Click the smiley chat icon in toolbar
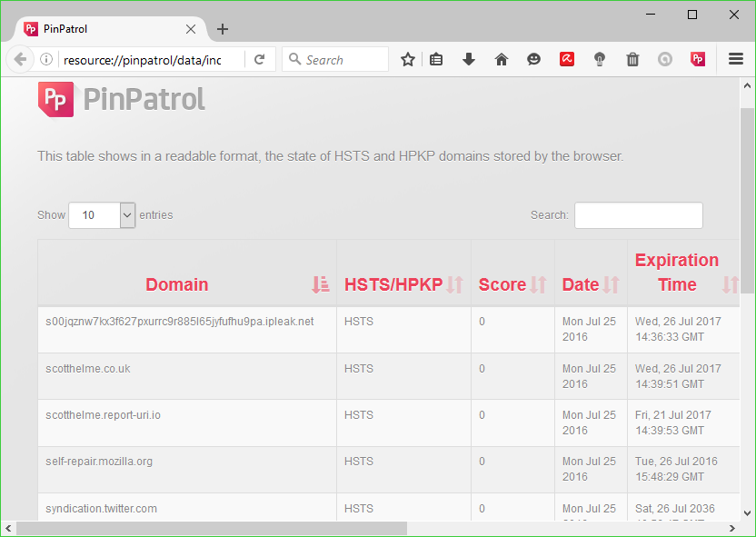 533,59
